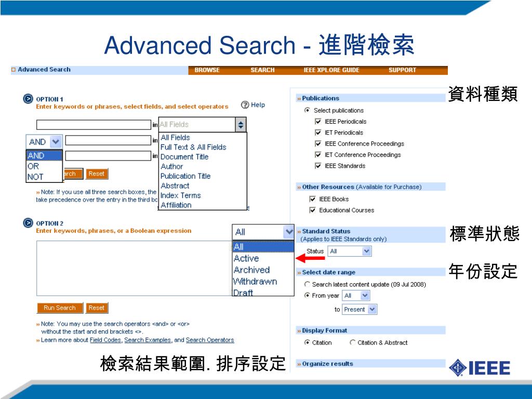Viewport: 532px width, 399px height.
Task: Click the Boolean expression text area
Action: pos(134,269)
